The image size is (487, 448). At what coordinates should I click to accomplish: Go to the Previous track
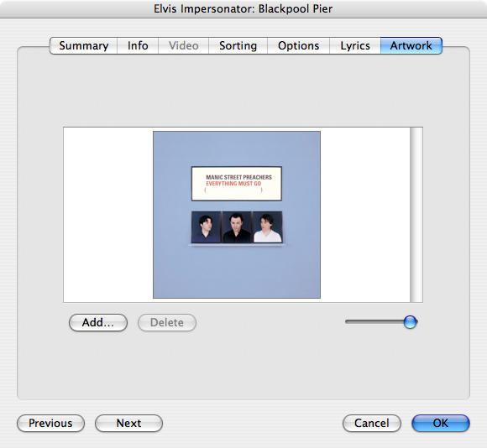(x=50, y=423)
